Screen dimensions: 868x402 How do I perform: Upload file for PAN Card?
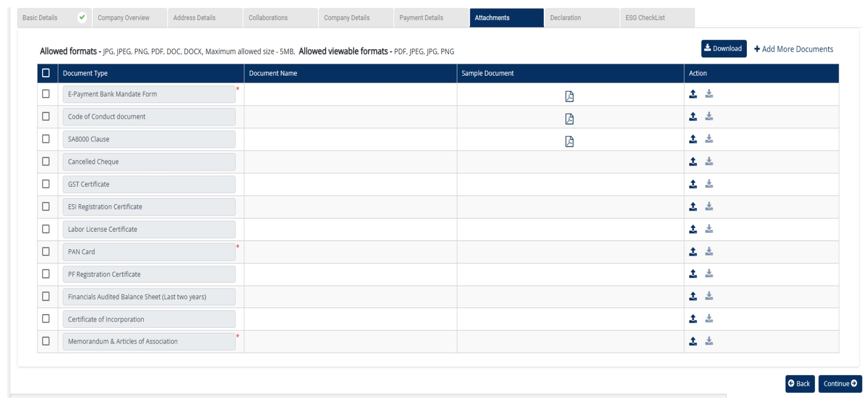(693, 252)
